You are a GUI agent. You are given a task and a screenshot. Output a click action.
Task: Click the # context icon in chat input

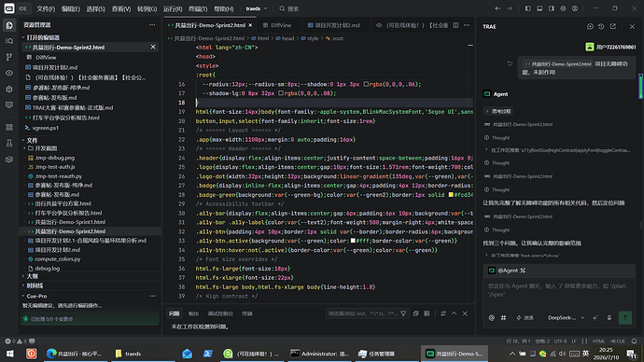[x=504, y=317]
